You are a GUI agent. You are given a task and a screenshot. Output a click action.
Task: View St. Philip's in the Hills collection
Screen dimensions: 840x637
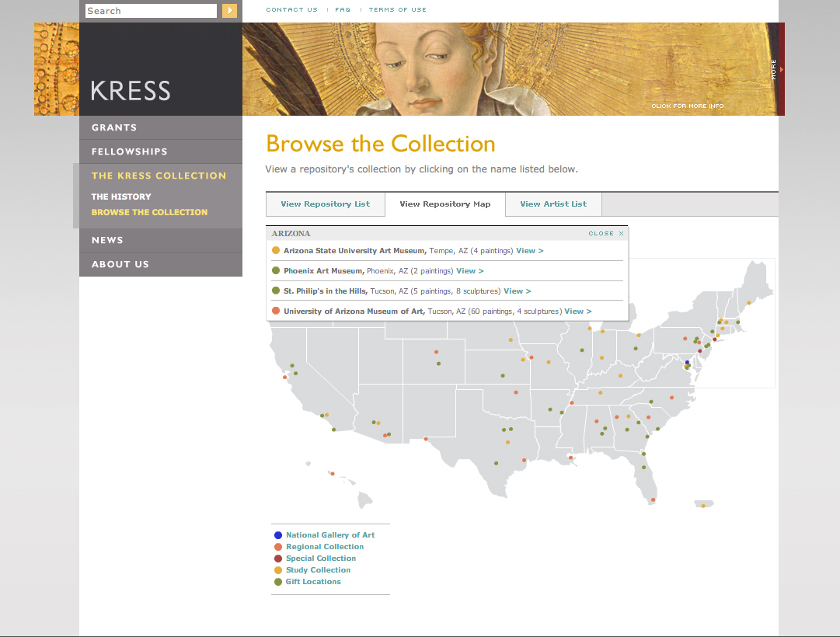pos(518,291)
